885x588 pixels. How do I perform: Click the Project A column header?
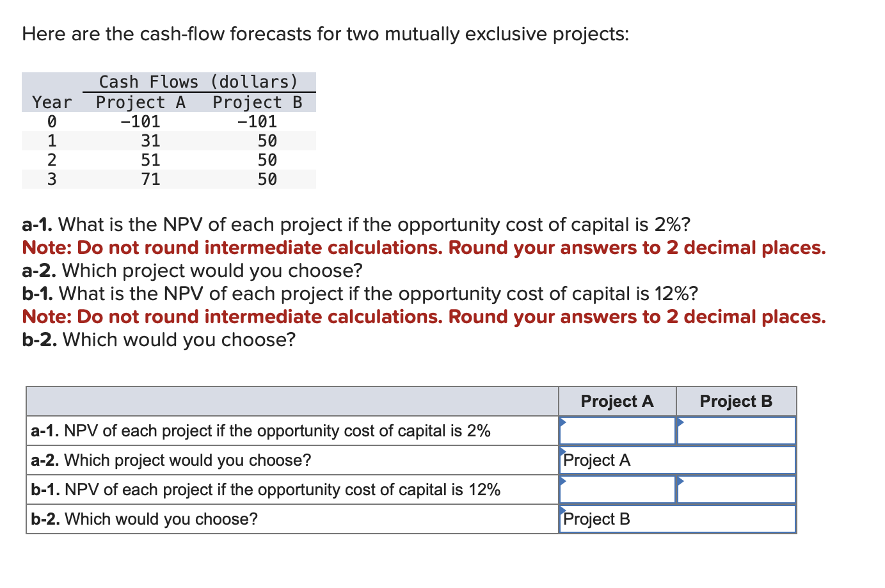[616, 401]
